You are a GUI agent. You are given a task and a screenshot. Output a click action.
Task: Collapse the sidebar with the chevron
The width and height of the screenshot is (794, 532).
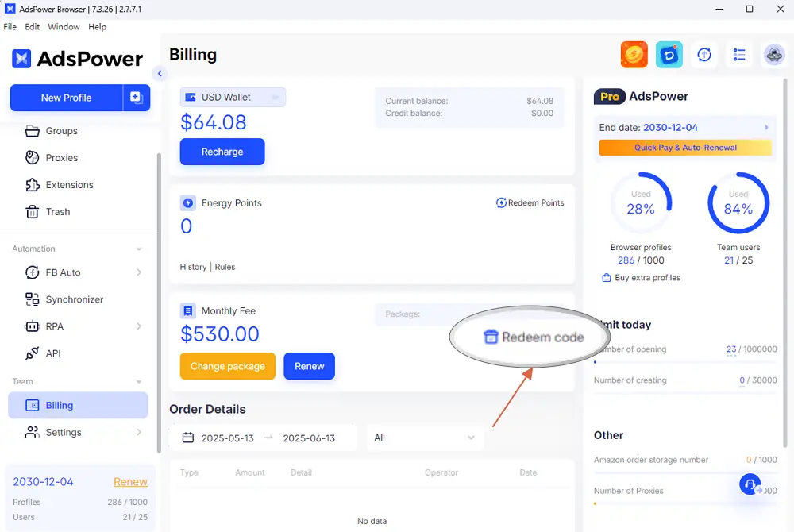[160, 73]
